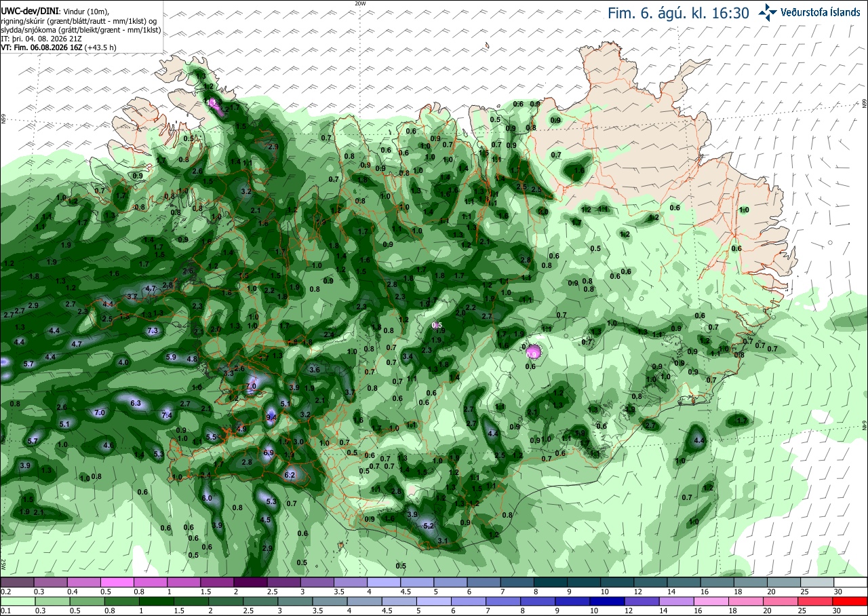Screen dimensions: 868x616
Task: Click the Veðurstofa Íslands logo icon
Action: 768,12
